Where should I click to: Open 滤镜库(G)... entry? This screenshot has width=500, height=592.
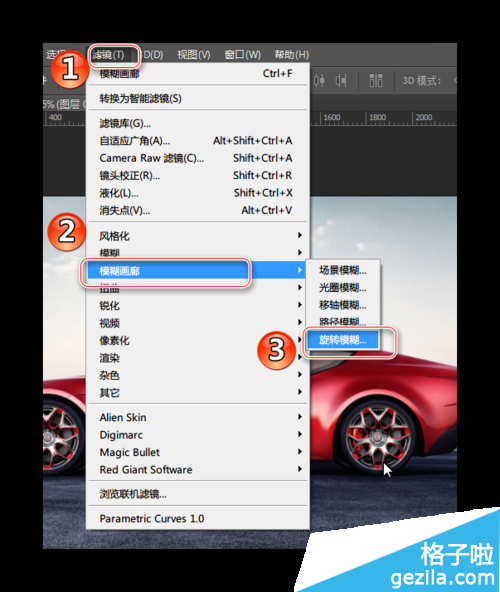(197, 123)
